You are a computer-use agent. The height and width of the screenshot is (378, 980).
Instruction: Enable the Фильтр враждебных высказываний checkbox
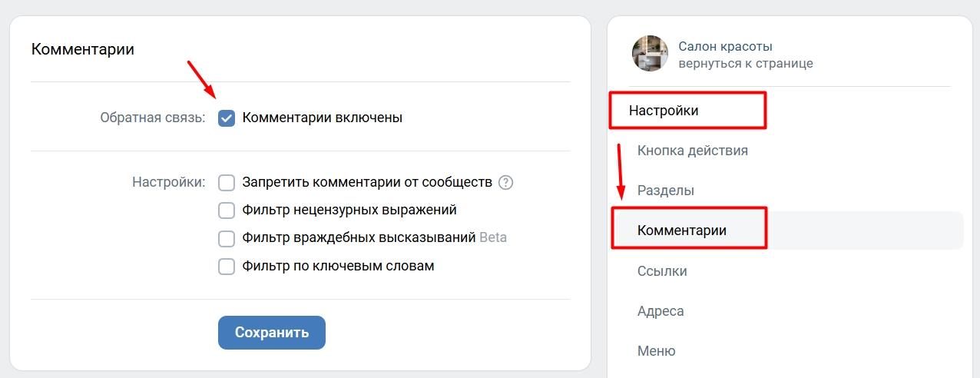227,238
